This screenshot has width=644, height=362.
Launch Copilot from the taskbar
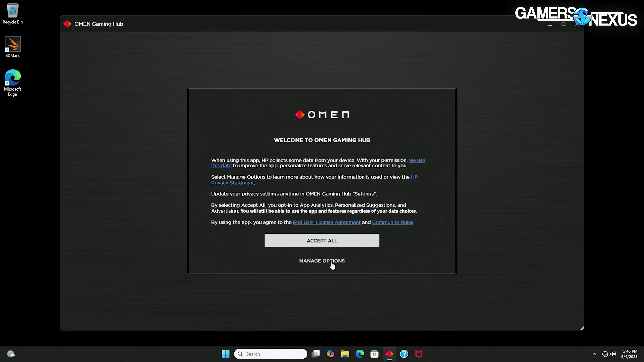click(x=330, y=354)
